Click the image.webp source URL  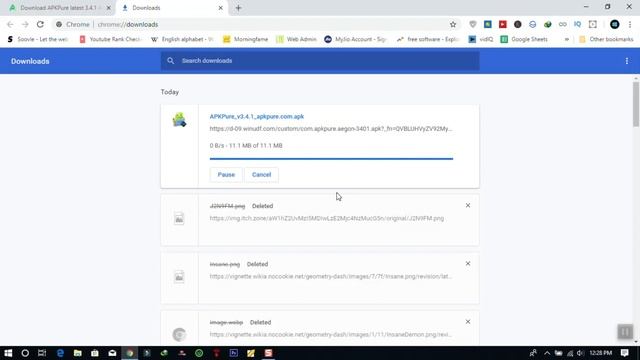(x=331, y=334)
